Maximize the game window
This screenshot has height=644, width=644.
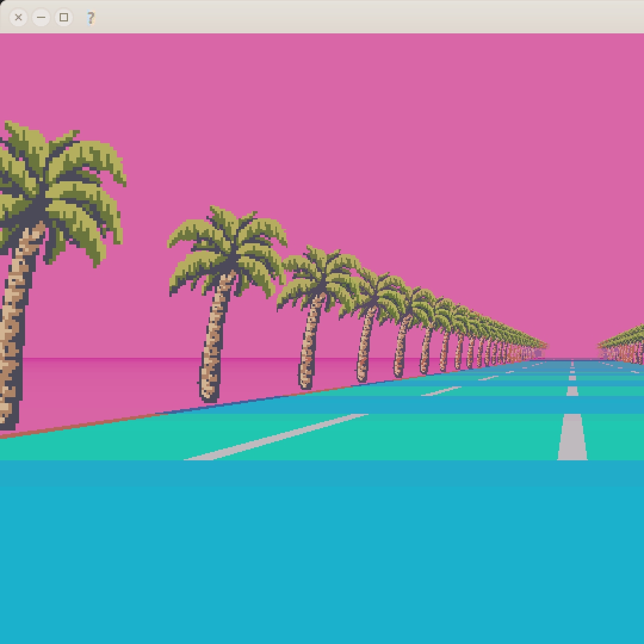[x=64, y=17]
